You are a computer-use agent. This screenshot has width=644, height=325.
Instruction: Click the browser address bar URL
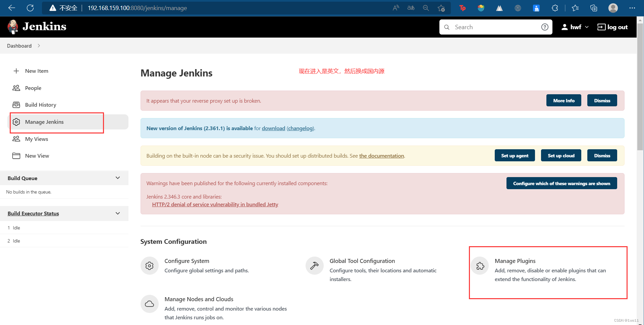(x=137, y=8)
